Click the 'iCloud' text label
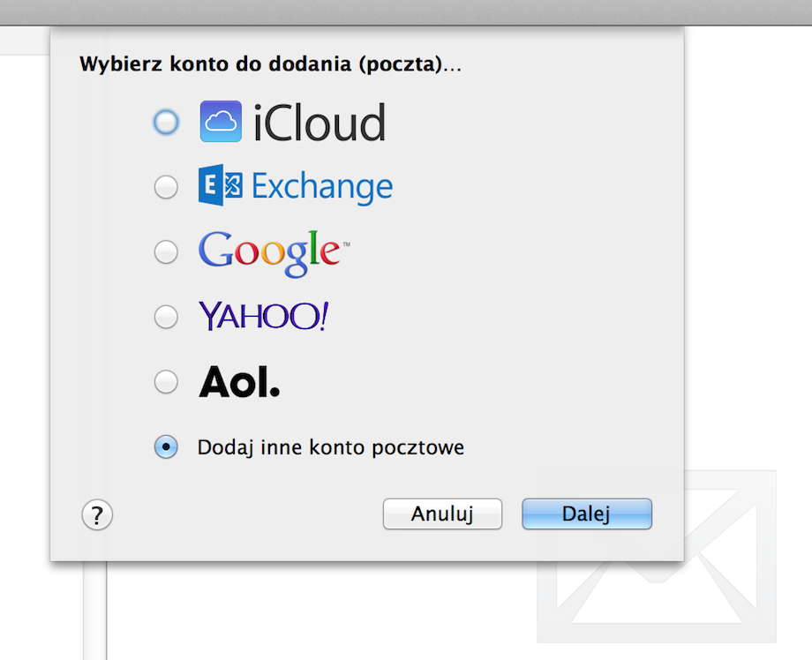This screenshot has height=660, width=812. [320, 123]
